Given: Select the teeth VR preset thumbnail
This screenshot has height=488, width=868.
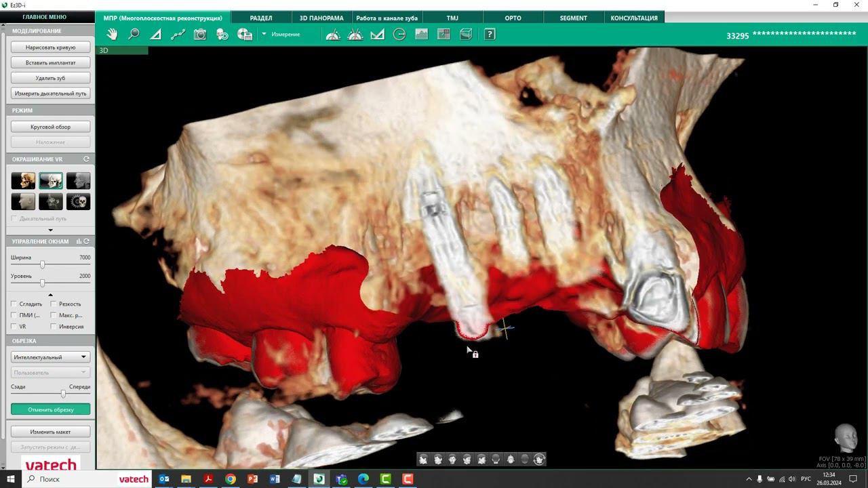Looking at the screenshot, I should tap(51, 181).
